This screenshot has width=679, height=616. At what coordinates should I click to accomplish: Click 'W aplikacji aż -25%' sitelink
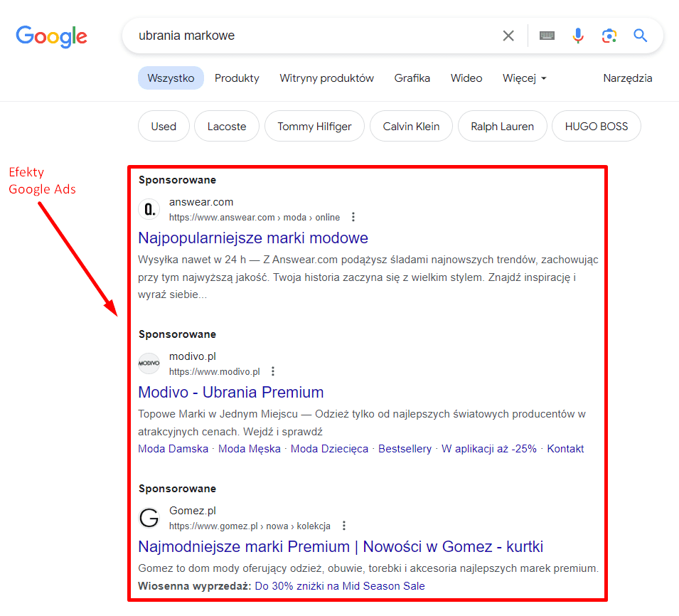[x=489, y=449]
